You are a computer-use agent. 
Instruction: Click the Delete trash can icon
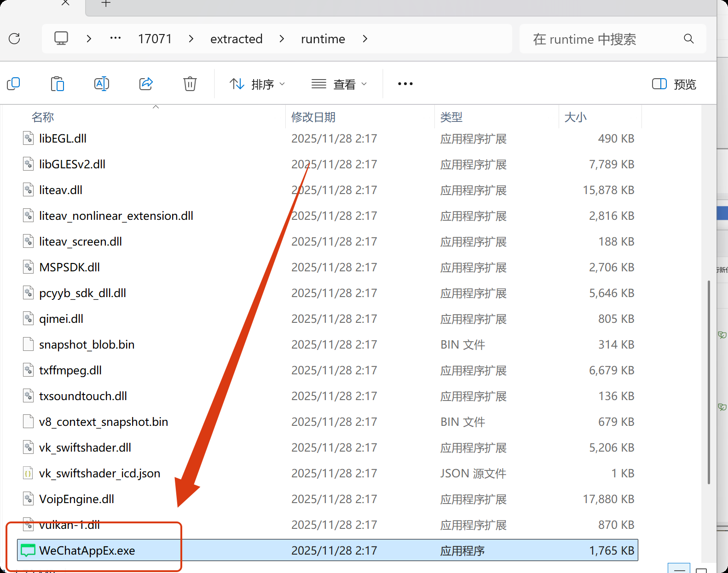(190, 84)
